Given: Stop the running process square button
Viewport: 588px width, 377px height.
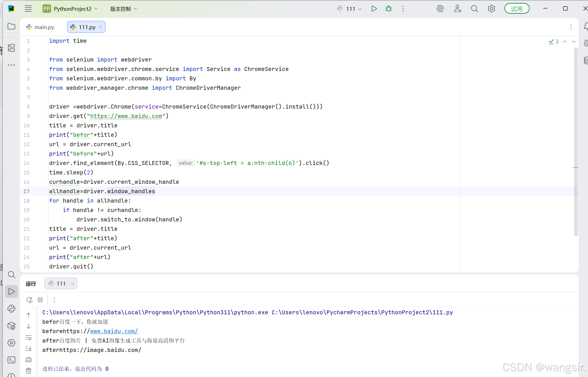Looking at the screenshot, I should click(40, 300).
